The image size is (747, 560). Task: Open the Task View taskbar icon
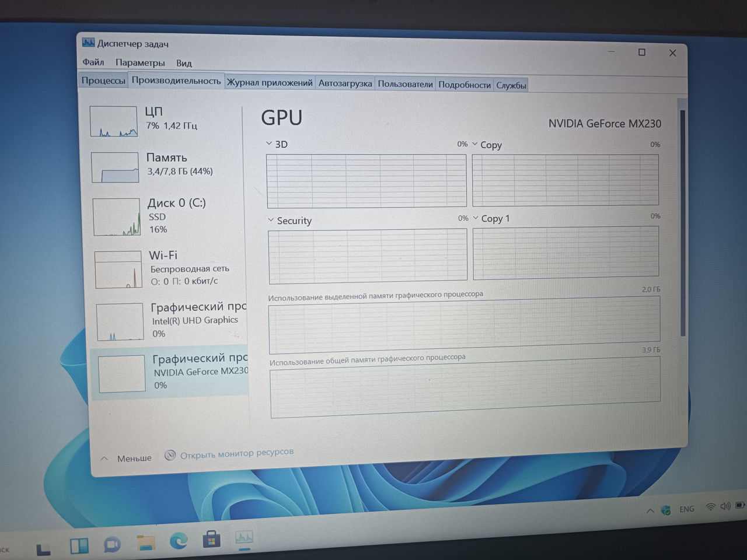point(44,549)
